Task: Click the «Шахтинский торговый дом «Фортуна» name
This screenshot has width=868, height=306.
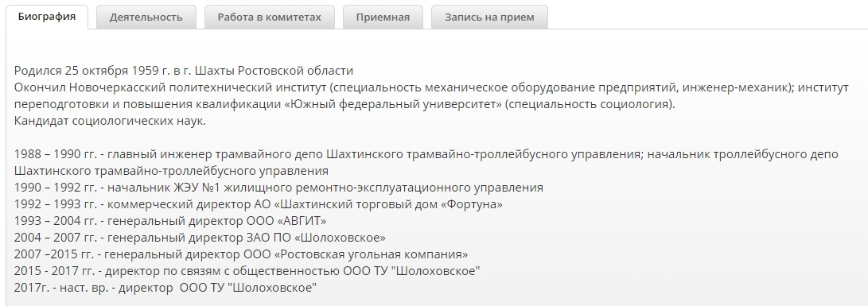Action: click(380, 204)
